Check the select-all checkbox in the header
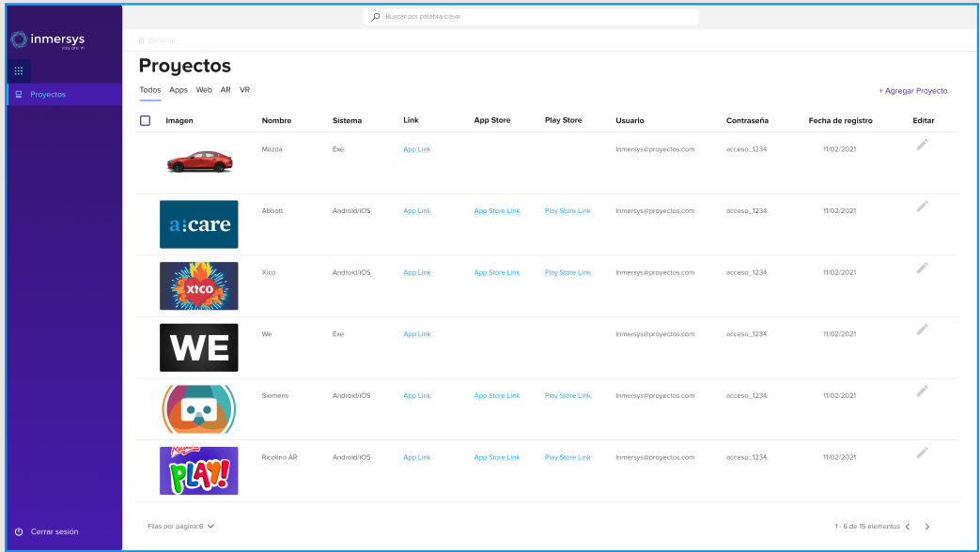The image size is (980, 552). pos(146,120)
